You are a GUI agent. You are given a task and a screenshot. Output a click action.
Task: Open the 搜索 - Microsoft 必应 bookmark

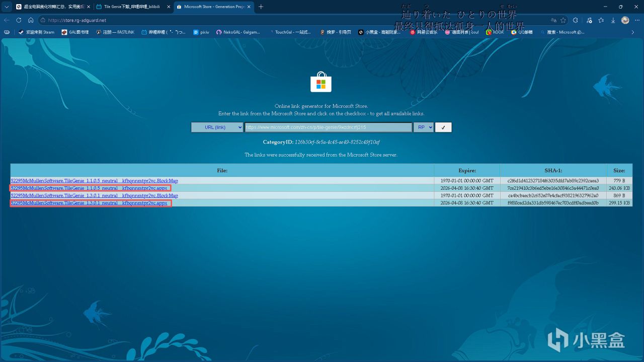562,32
